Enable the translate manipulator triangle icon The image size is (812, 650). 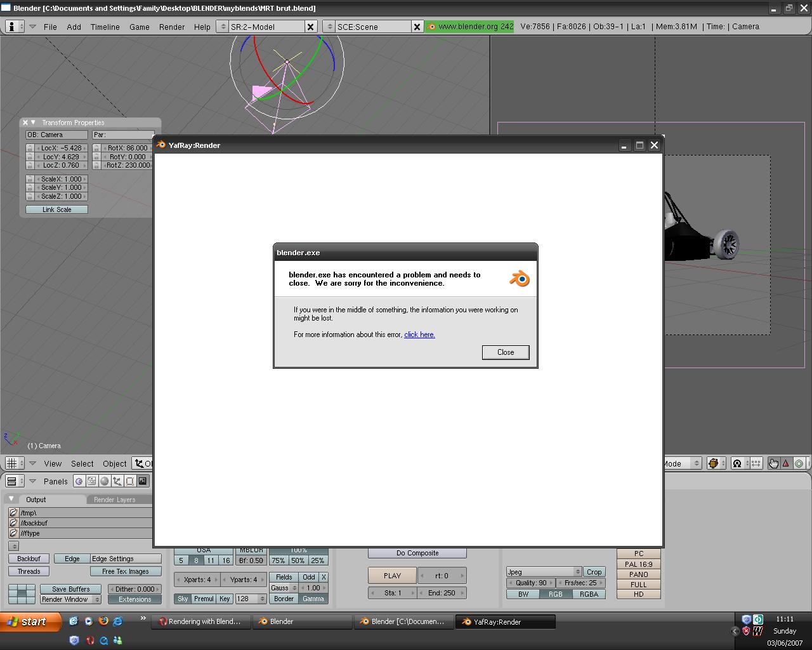click(786, 463)
